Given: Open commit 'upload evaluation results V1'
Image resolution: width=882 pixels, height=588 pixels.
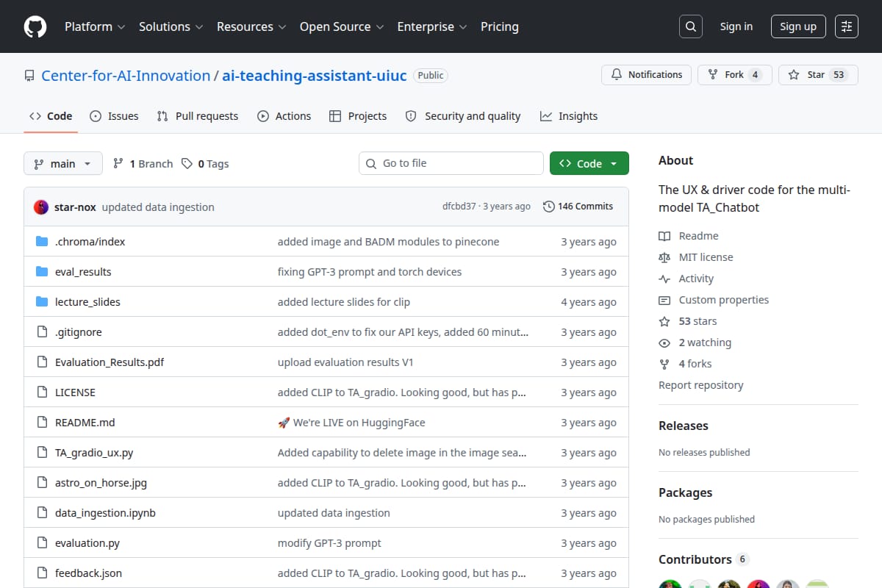Looking at the screenshot, I should click(345, 362).
